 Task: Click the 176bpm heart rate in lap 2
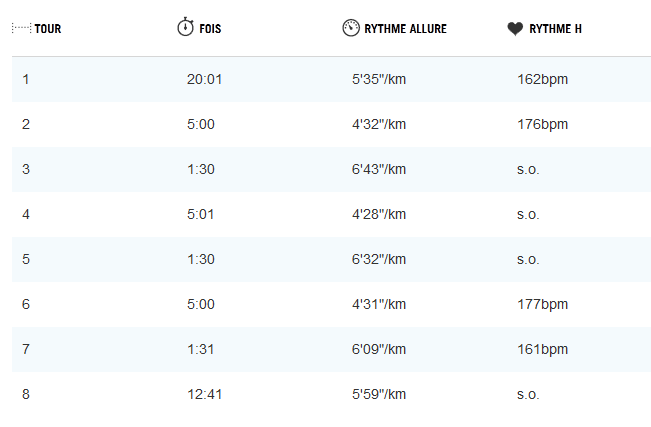point(542,124)
